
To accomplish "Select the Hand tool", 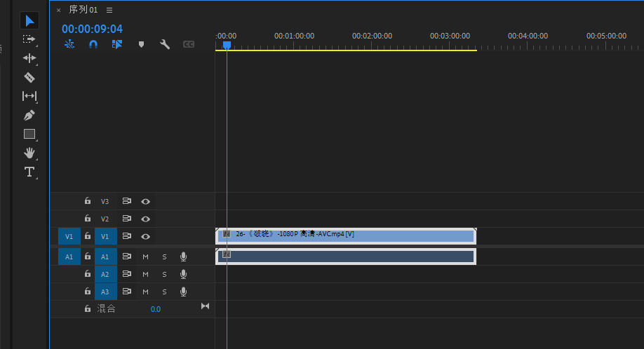I will coord(29,153).
